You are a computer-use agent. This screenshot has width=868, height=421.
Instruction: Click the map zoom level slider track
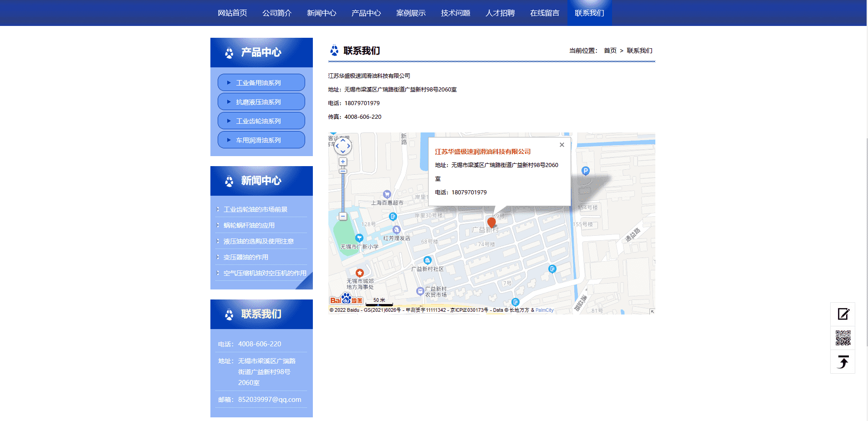(343, 191)
